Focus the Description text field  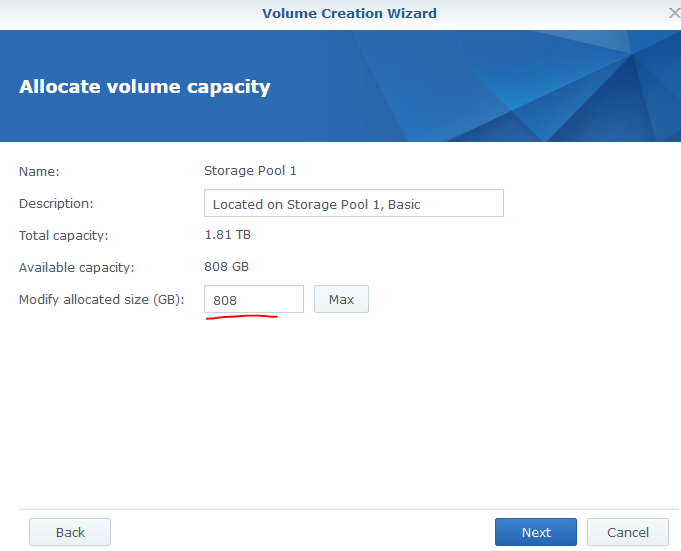tap(353, 204)
